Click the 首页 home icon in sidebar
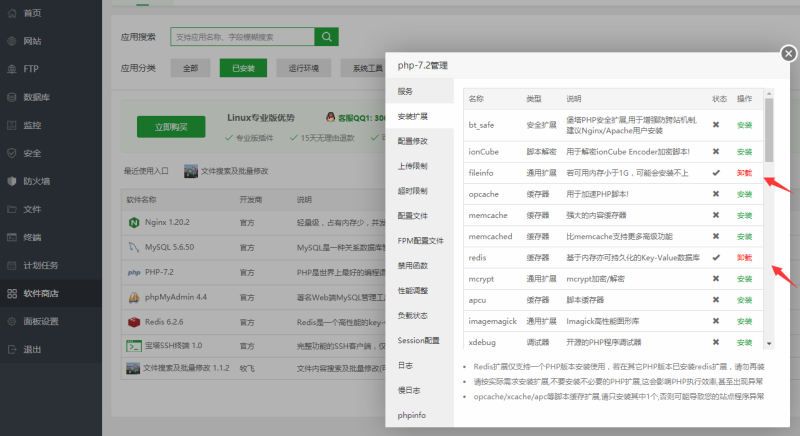 [x=12, y=13]
